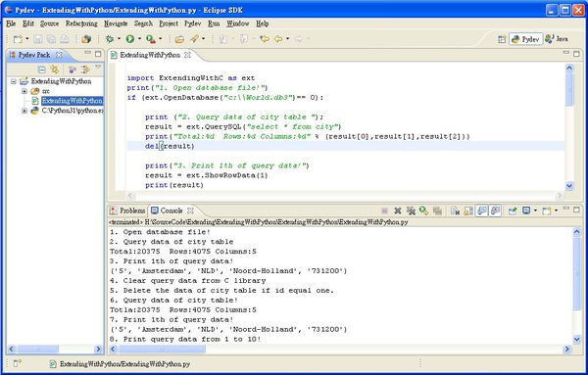Click the Pin Console icon
Viewport: 588px width, 375px height.
point(513,211)
